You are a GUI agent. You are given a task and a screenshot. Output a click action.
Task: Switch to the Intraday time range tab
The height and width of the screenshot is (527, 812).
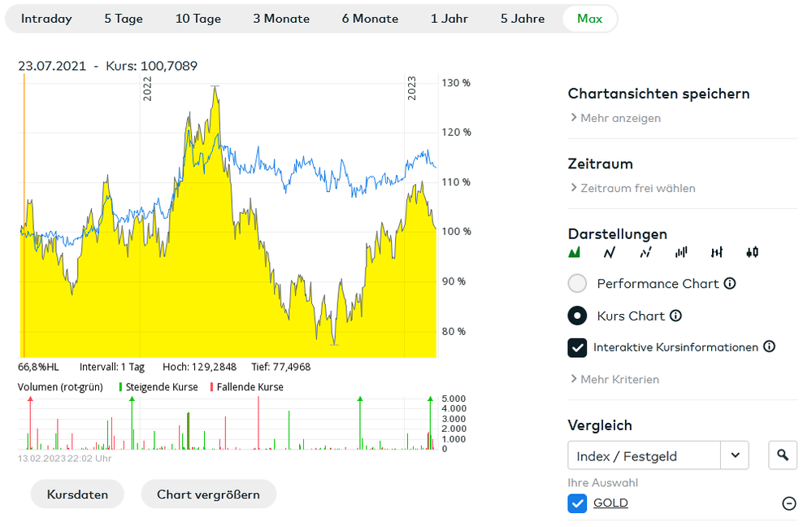46,19
